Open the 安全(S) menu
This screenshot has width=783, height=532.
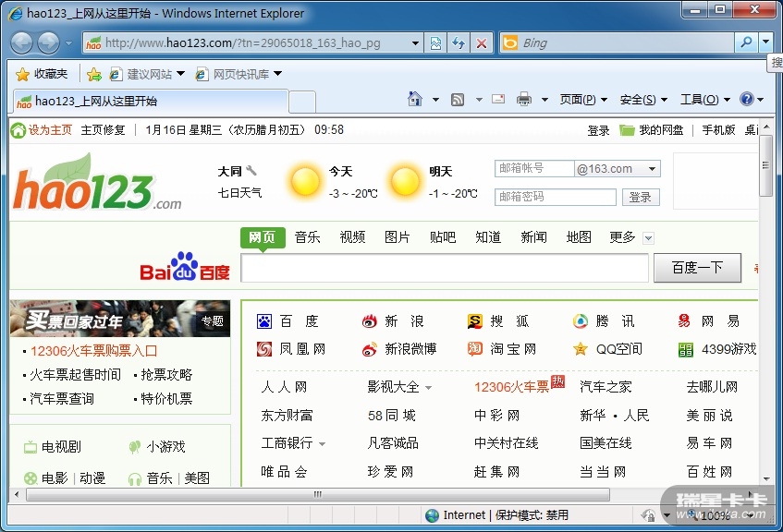tap(643, 100)
